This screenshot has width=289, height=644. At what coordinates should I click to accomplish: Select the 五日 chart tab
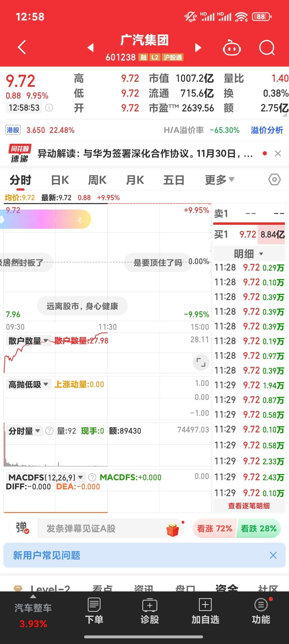point(174,180)
